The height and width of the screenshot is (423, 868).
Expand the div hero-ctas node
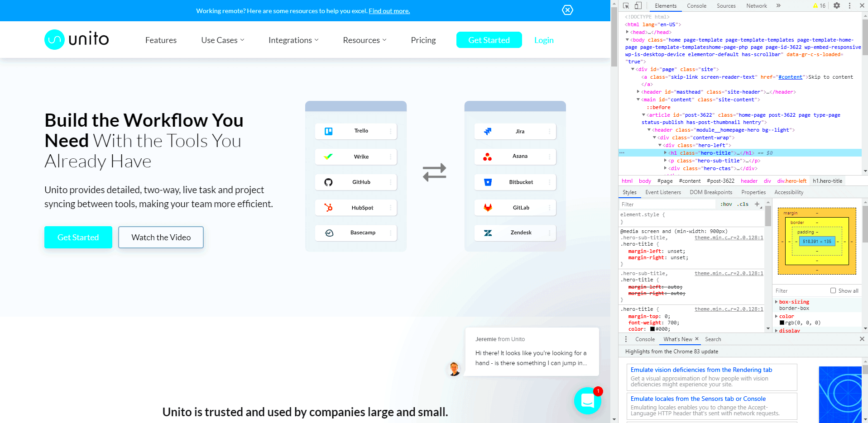tap(666, 168)
